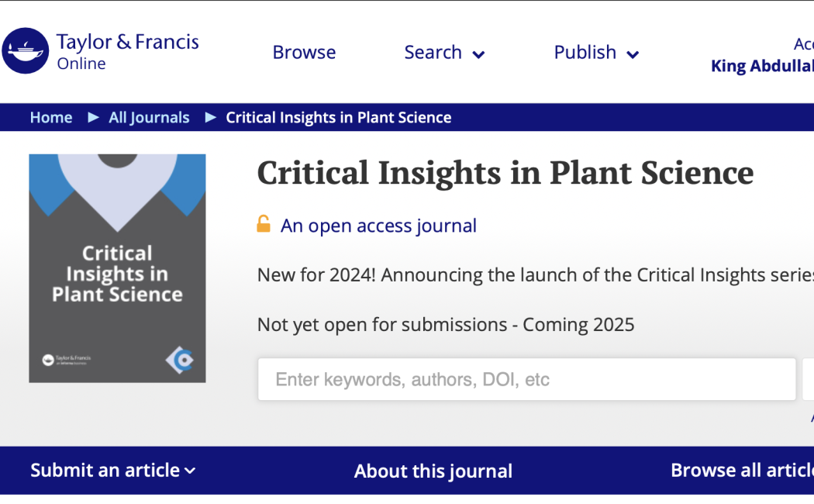Click Critical Insights in Plant Science breadcrumb
This screenshot has height=504, width=814.
click(338, 117)
